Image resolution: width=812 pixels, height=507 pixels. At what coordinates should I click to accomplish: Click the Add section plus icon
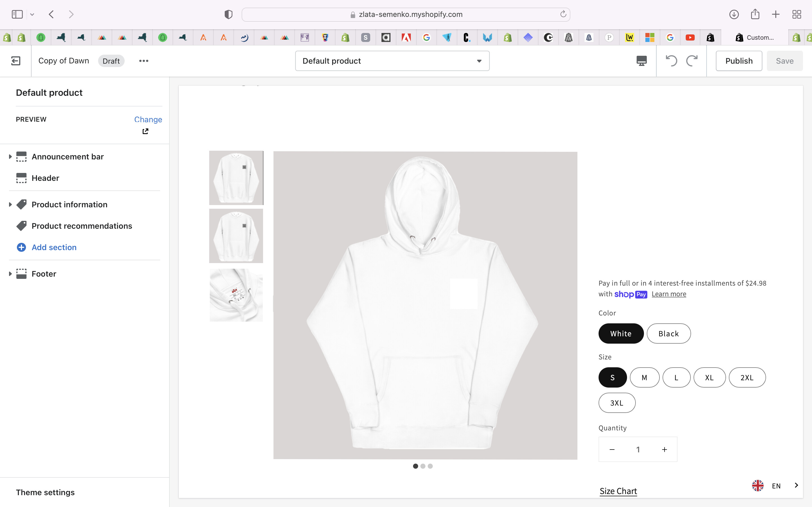(x=21, y=247)
